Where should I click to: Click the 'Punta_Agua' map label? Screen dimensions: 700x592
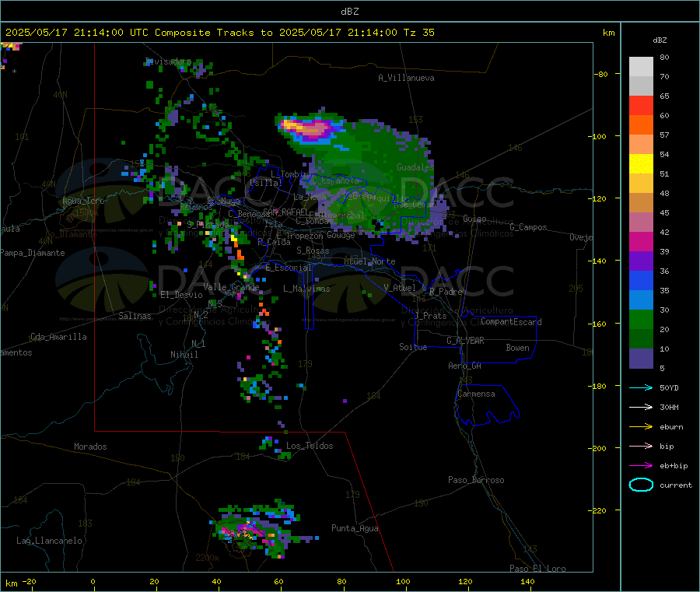click(x=355, y=528)
